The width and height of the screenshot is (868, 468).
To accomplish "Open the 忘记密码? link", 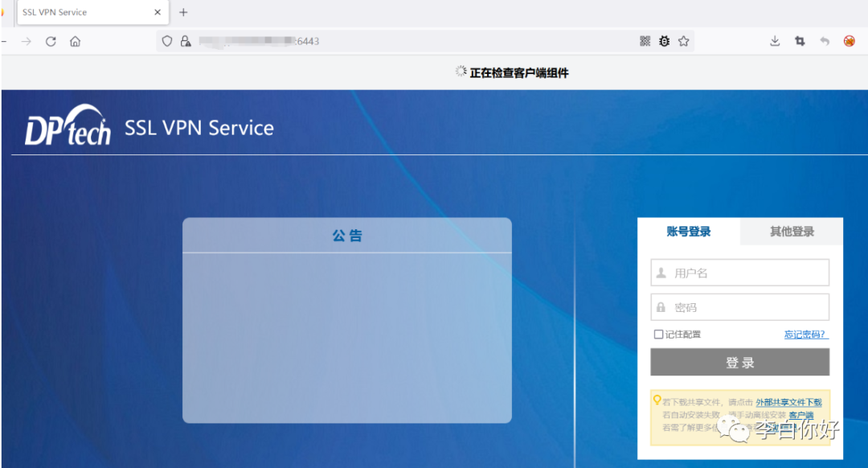I will (x=806, y=335).
